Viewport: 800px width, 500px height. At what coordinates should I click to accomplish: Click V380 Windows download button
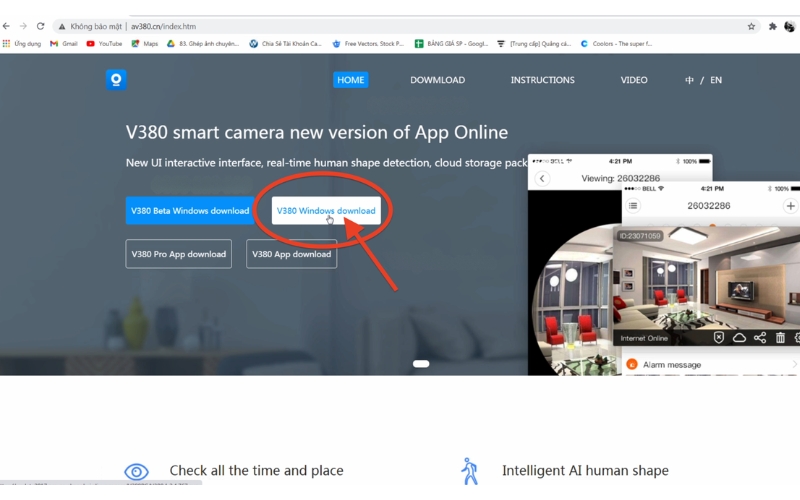(x=326, y=211)
